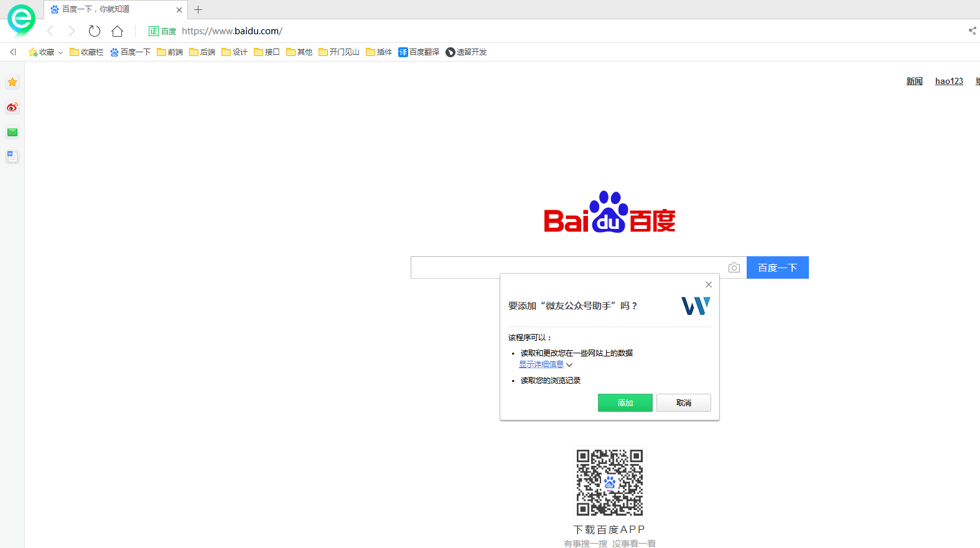This screenshot has height=548, width=980.
Task: Click the green 添加 button
Action: tap(625, 403)
